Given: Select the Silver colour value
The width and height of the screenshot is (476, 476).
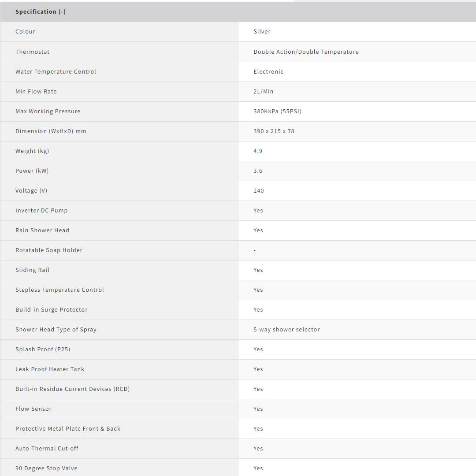Looking at the screenshot, I should coord(262,32).
